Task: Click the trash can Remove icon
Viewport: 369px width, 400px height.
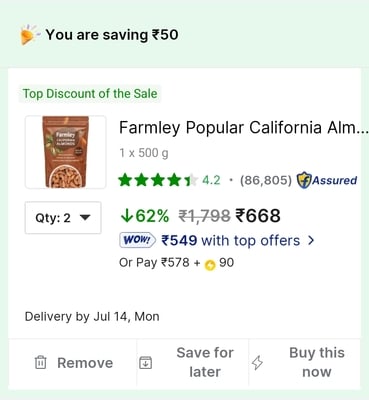Action: coord(40,362)
